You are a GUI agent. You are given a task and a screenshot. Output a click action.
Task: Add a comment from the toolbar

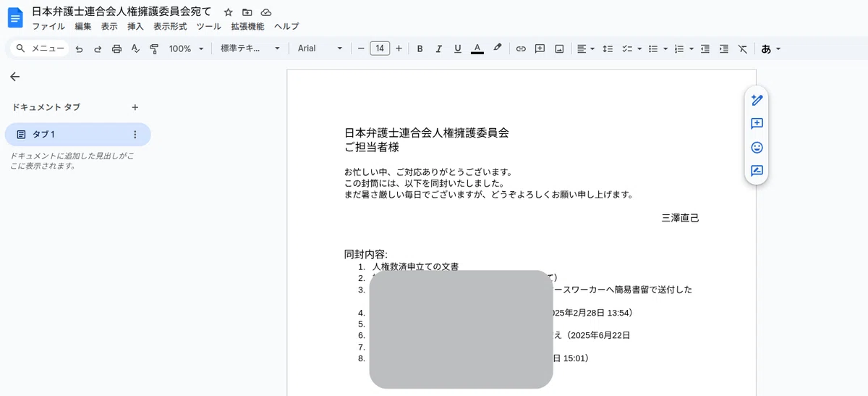click(x=540, y=49)
